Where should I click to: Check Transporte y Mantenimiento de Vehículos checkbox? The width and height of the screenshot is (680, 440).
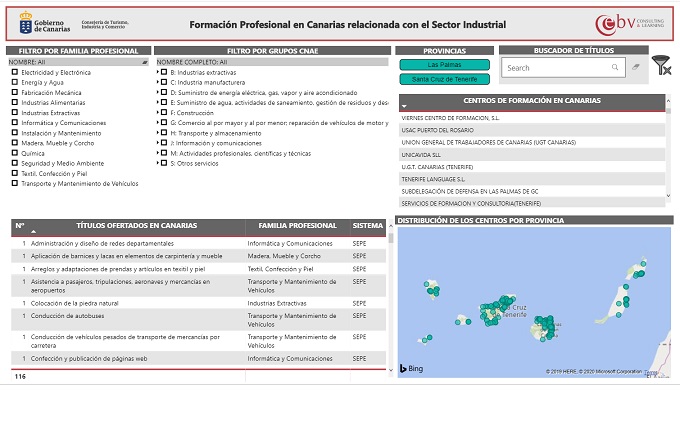(15, 183)
